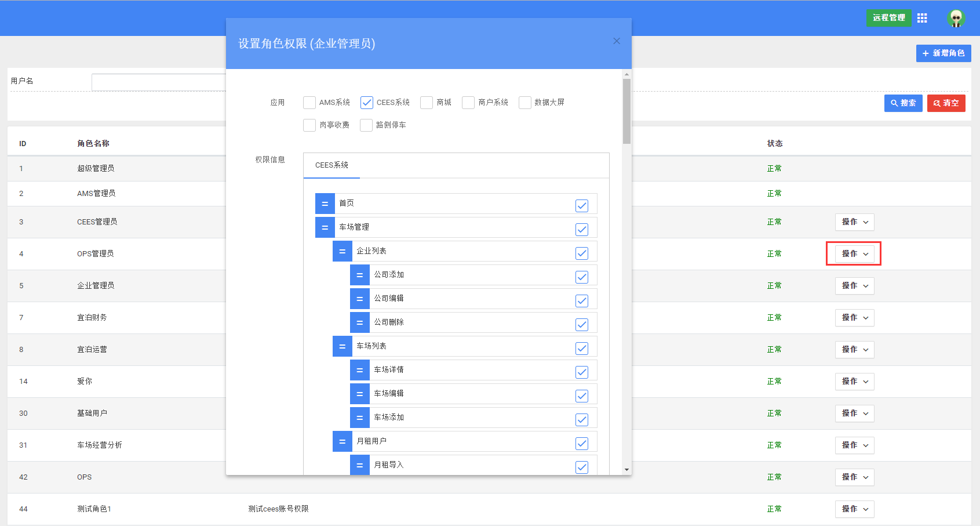The width and height of the screenshot is (980, 526).
Task: Enable the 数据大屏 checkbox
Action: coord(525,103)
